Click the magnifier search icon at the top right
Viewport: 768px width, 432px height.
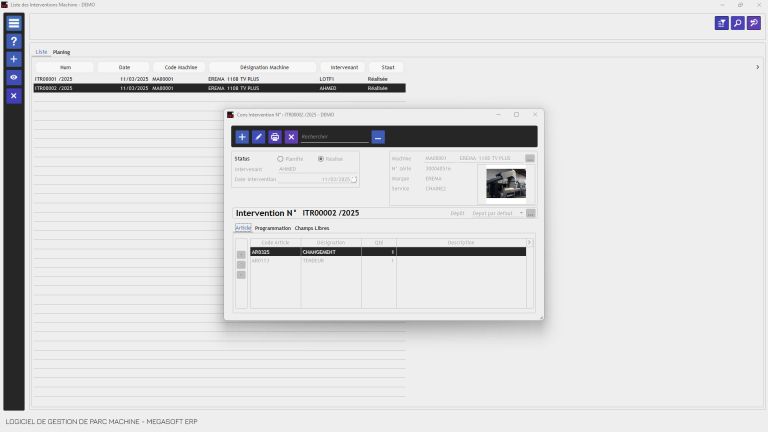(x=738, y=23)
